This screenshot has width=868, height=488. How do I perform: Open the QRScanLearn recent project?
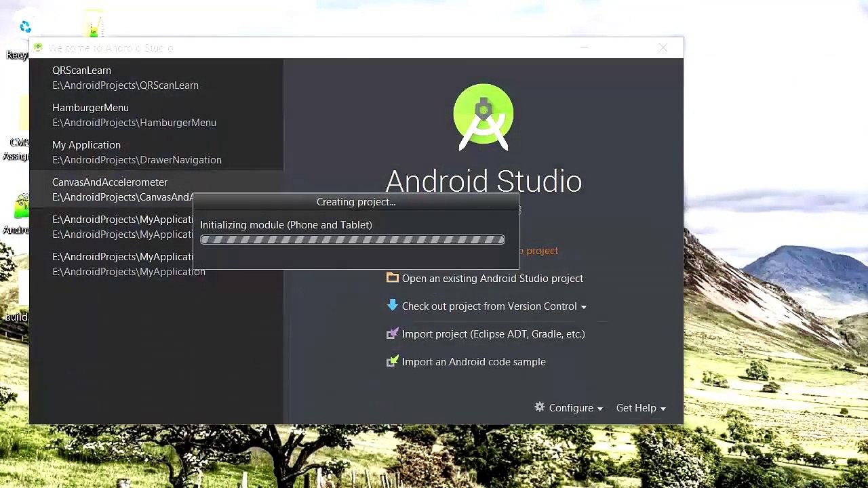point(156,77)
